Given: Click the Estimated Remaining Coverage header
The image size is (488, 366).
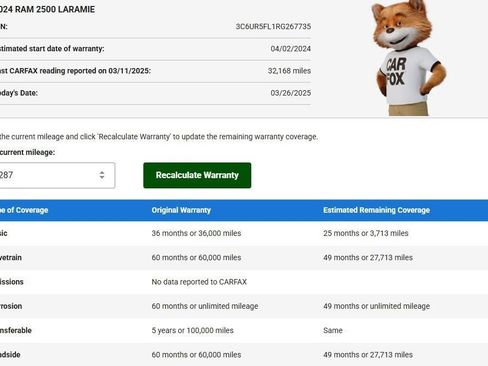Looking at the screenshot, I should (x=376, y=210).
